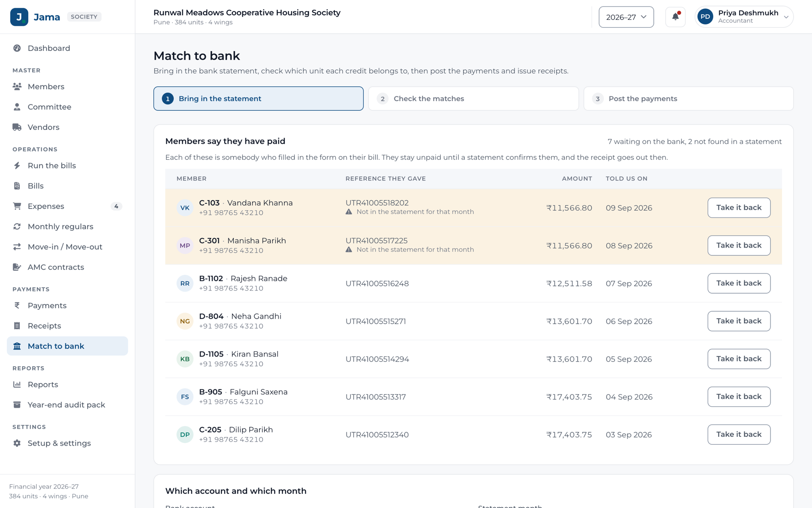Go to step 3 Post the payments
The width and height of the screenshot is (812, 508).
688,98
